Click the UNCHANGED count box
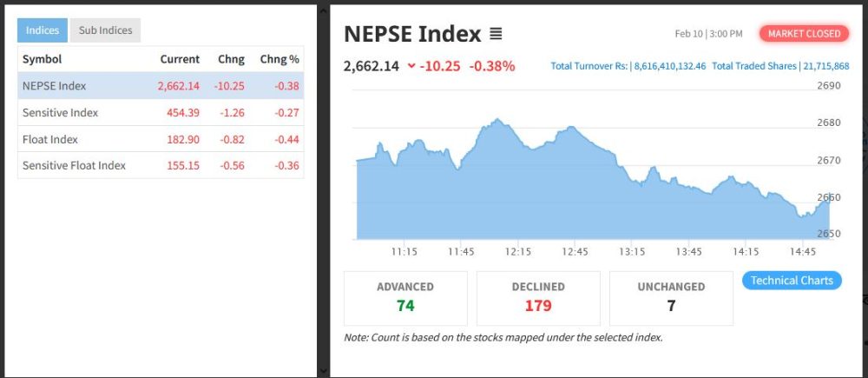This screenshot has width=868, height=378. (671, 297)
